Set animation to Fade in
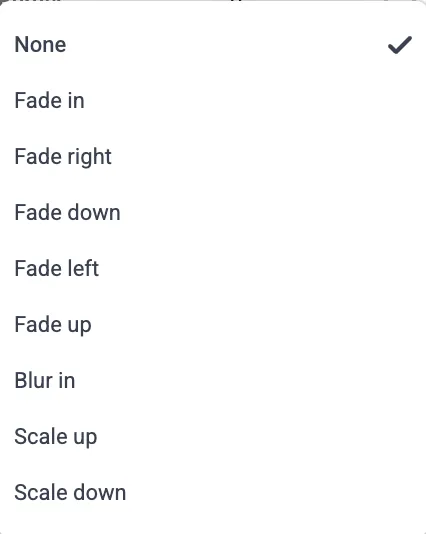 point(213,100)
